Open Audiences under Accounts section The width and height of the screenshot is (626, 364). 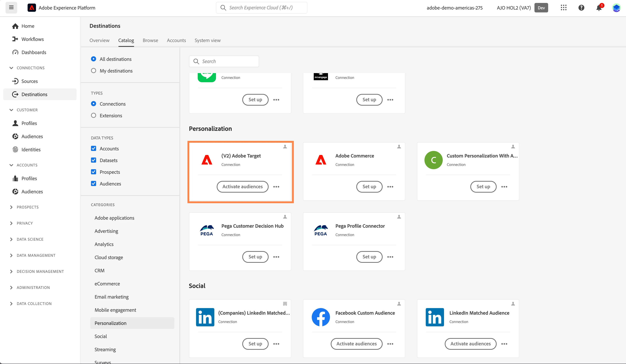click(32, 192)
